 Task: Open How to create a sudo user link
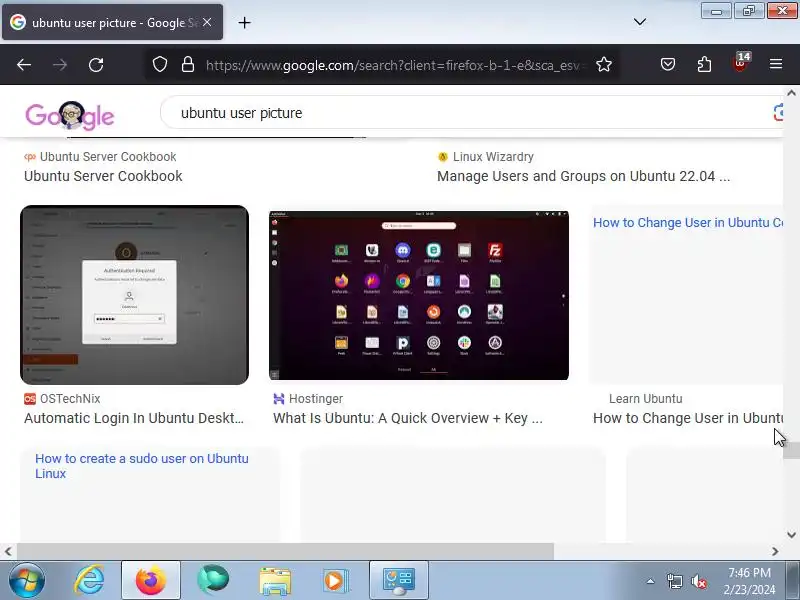(142, 466)
